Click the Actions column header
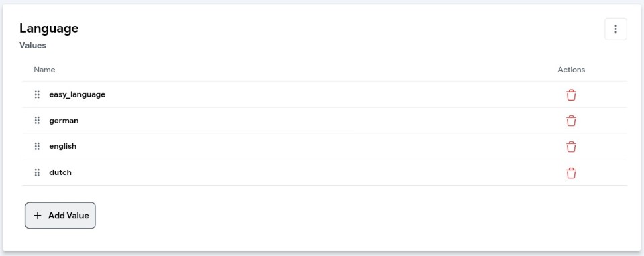The image size is (644, 256). tap(572, 70)
